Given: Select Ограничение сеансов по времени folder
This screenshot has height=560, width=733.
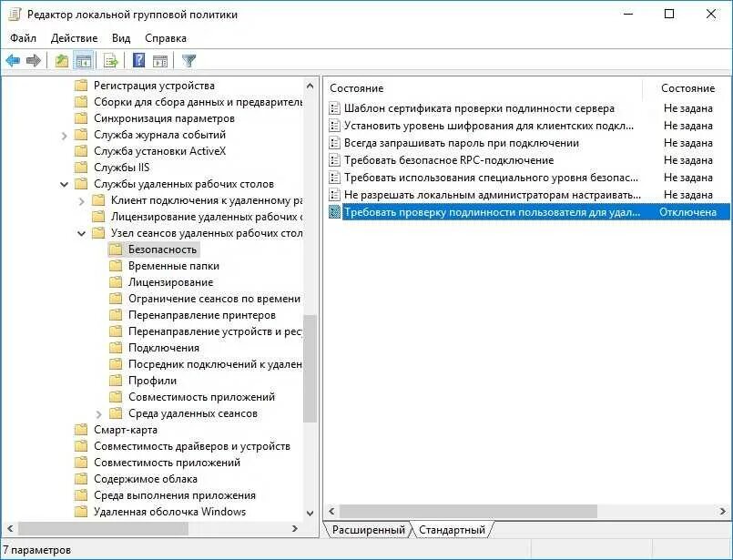Looking at the screenshot, I should point(214,299).
